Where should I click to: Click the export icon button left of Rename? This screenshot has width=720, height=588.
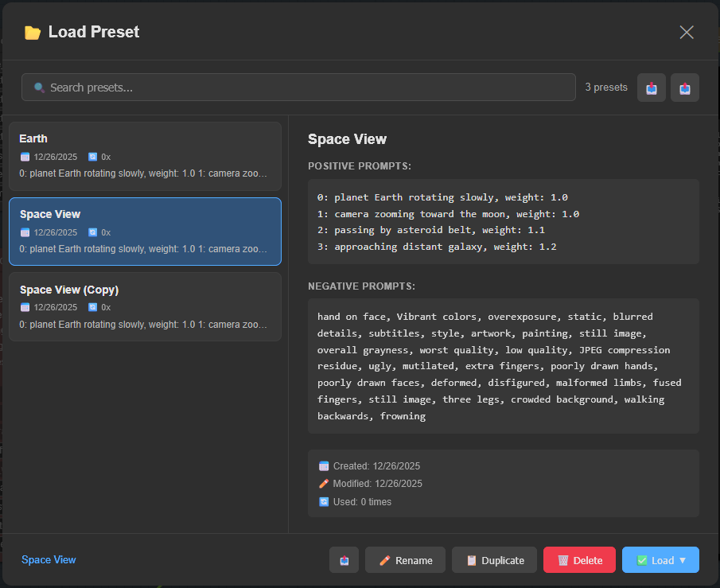click(x=344, y=560)
